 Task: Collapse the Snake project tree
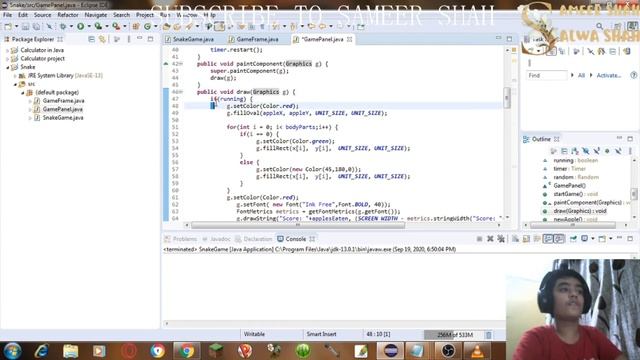7,67
